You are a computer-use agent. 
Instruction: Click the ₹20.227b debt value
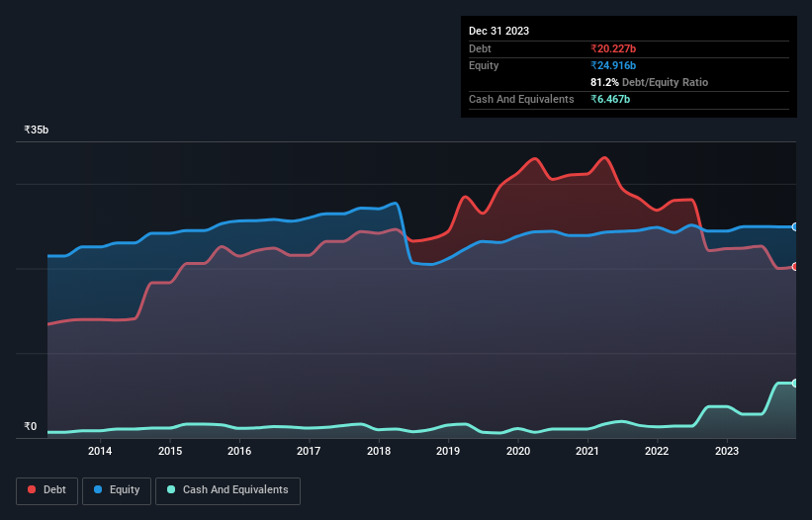click(x=613, y=48)
